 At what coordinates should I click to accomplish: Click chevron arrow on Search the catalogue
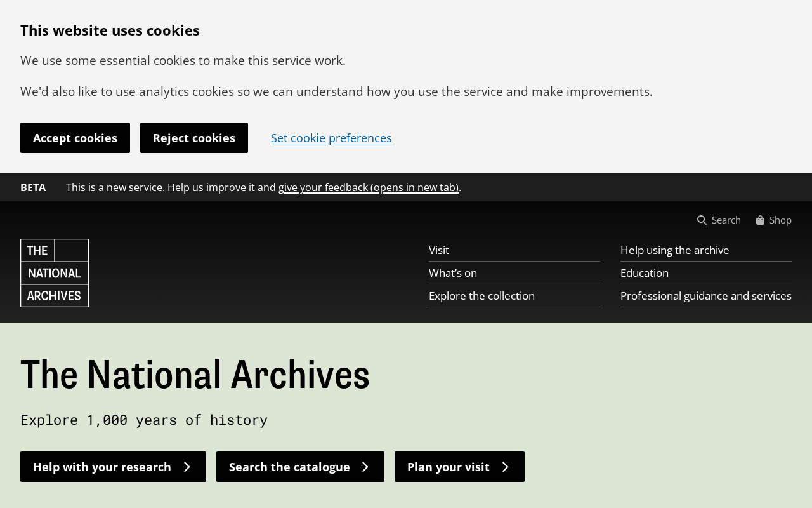click(365, 467)
